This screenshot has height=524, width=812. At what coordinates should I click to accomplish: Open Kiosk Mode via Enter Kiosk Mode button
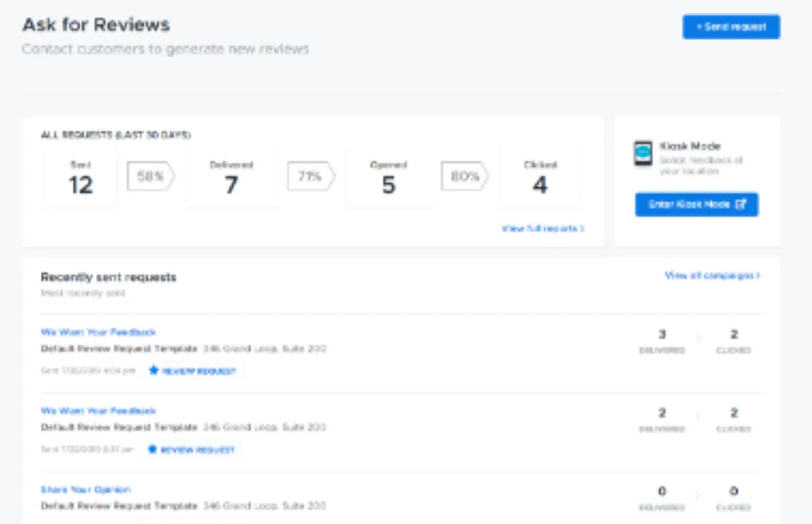tap(696, 204)
